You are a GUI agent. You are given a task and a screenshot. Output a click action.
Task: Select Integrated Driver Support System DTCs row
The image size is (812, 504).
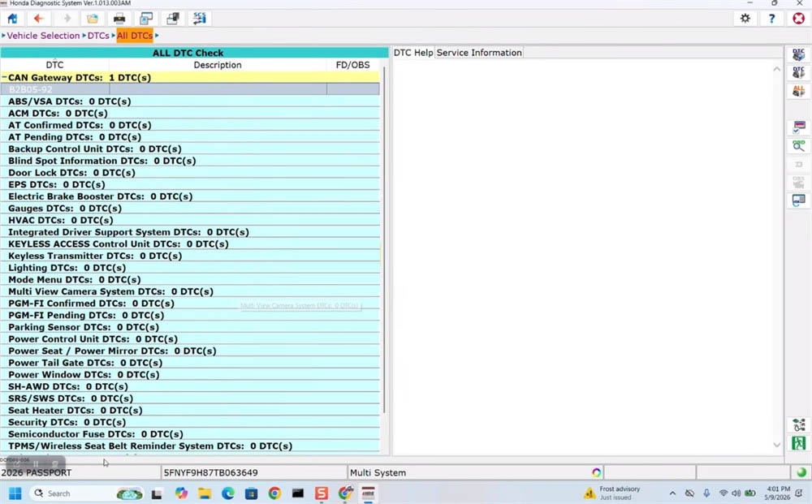(190, 232)
